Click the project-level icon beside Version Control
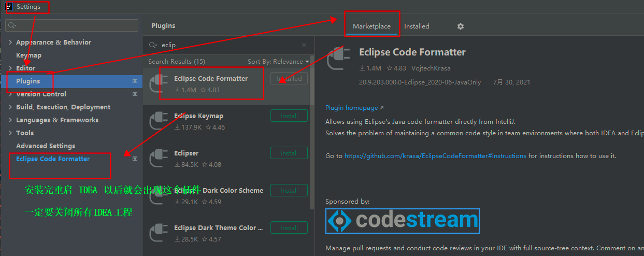The width and height of the screenshot is (644, 256). pos(135,94)
